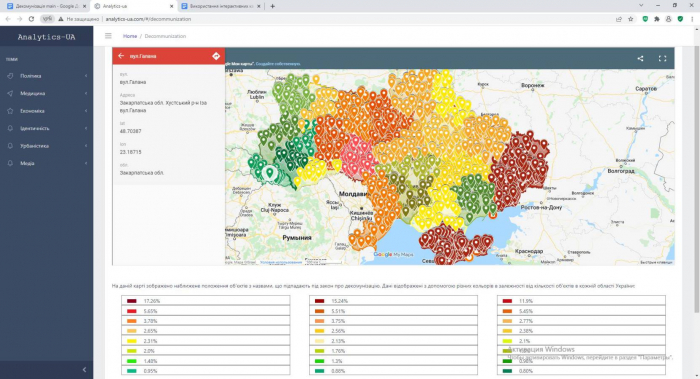This screenshot has height=379, width=700.
Task: Click the lat value 48.70387
Action: pos(130,131)
